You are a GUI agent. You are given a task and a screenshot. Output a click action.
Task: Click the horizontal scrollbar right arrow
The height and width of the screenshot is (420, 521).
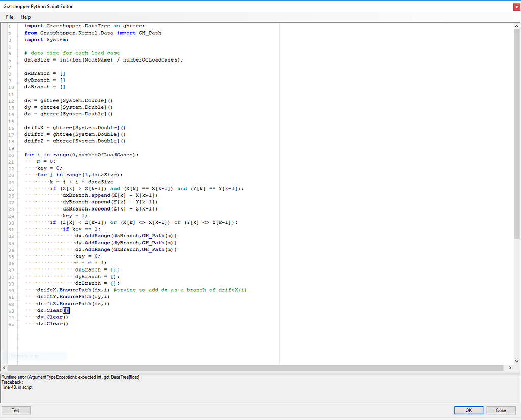coord(510,367)
